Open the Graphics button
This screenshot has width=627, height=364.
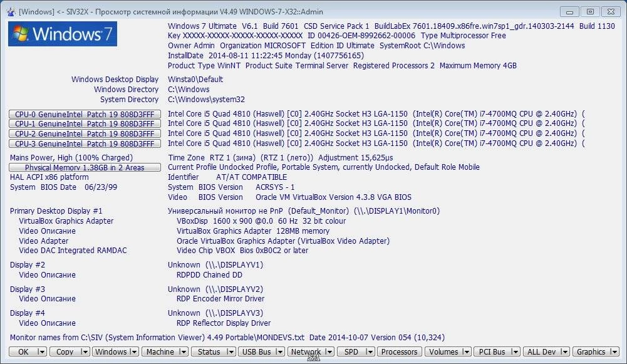pyautogui.click(x=591, y=351)
